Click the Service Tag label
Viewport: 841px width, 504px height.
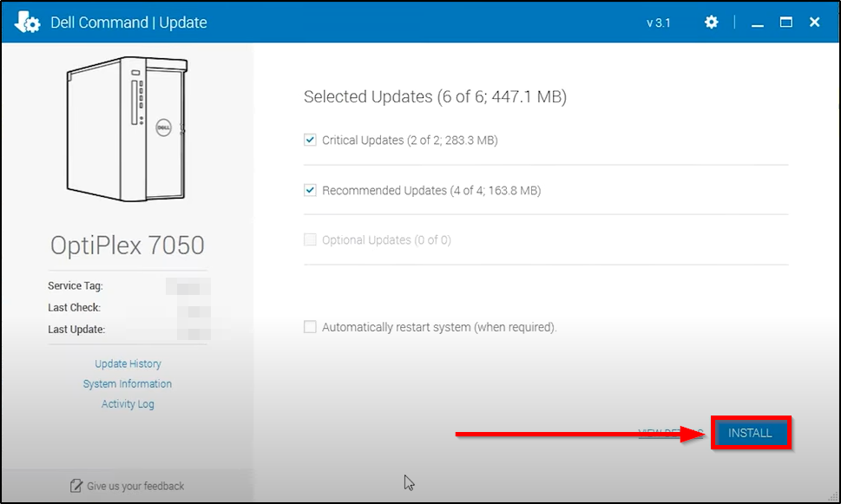click(76, 286)
